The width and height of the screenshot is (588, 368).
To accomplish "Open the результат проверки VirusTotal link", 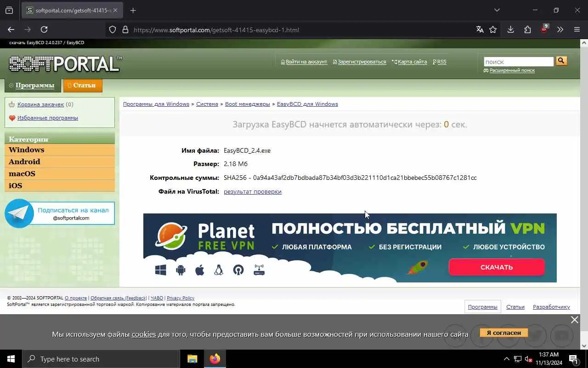I will point(253,191).
